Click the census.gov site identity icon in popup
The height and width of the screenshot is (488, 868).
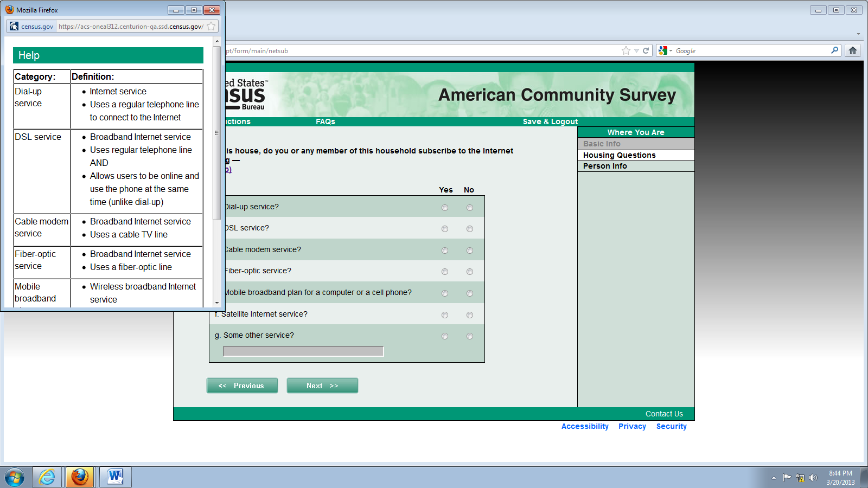pyautogui.click(x=14, y=26)
